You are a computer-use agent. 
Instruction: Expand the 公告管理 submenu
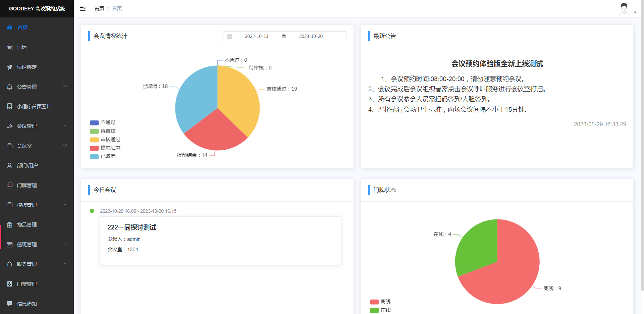65,87
